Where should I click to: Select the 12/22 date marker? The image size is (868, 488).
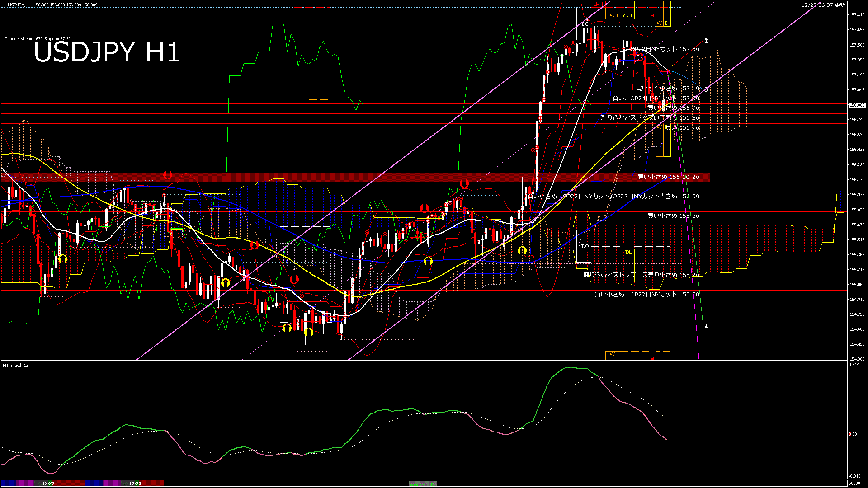(48, 483)
